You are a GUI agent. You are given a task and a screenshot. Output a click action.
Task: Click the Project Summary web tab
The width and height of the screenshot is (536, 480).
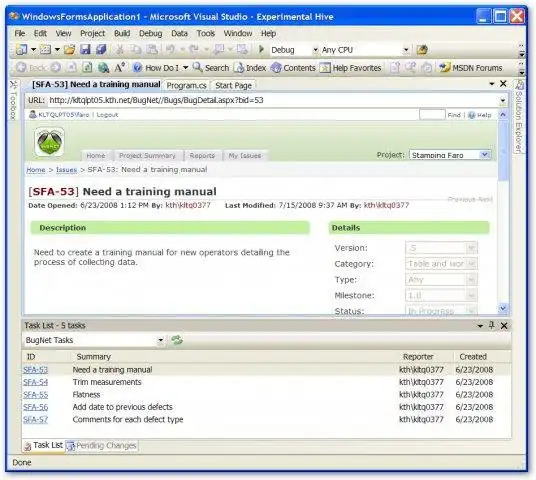click(147, 156)
